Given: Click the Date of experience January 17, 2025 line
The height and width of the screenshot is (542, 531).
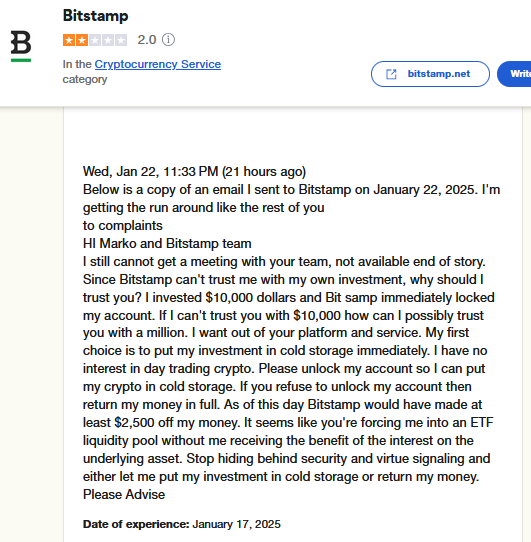Looking at the screenshot, I should pyautogui.click(x=181, y=524).
